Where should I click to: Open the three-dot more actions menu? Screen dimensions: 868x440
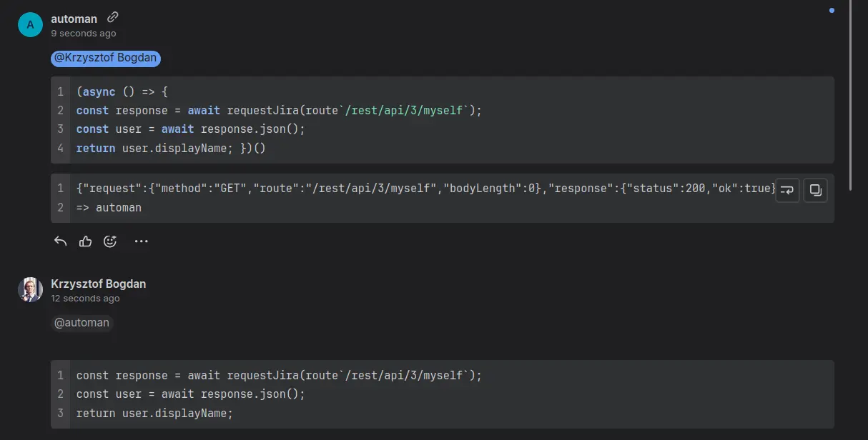pyautogui.click(x=142, y=241)
